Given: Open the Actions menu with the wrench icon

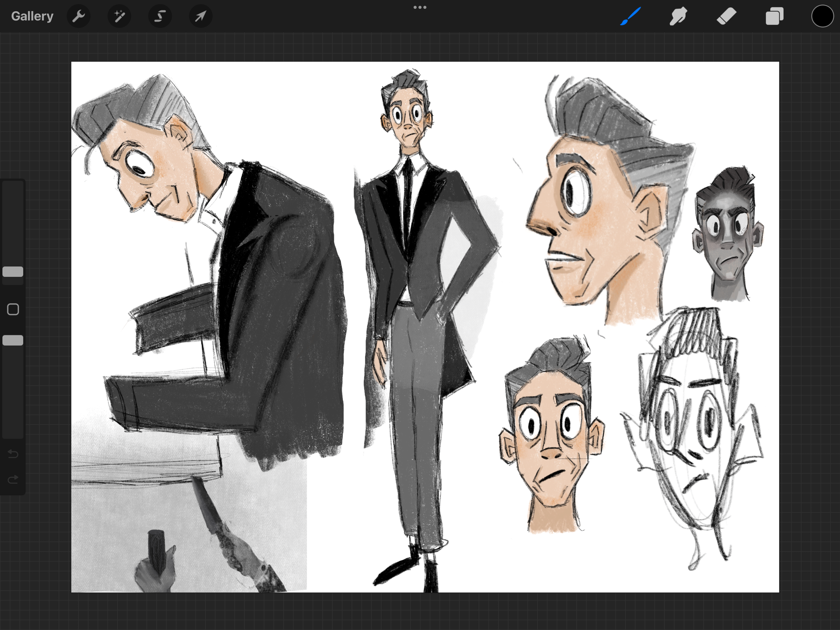Looking at the screenshot, I should (79, 16).
